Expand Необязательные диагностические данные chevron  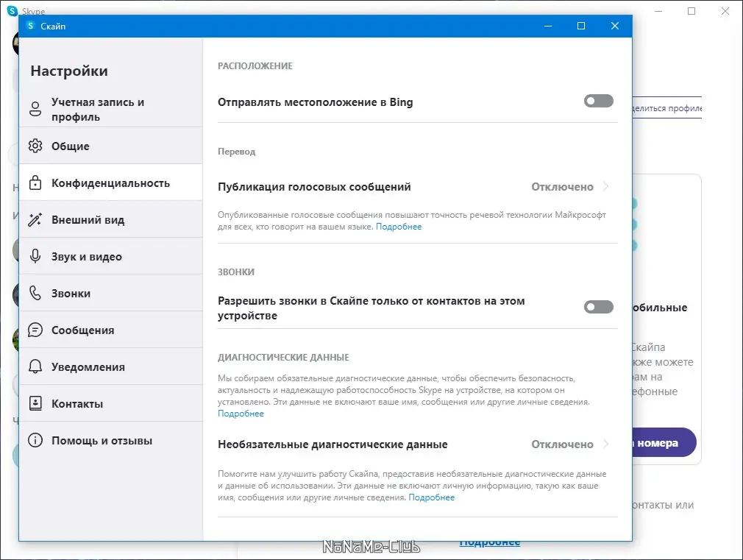click(606, 444)
